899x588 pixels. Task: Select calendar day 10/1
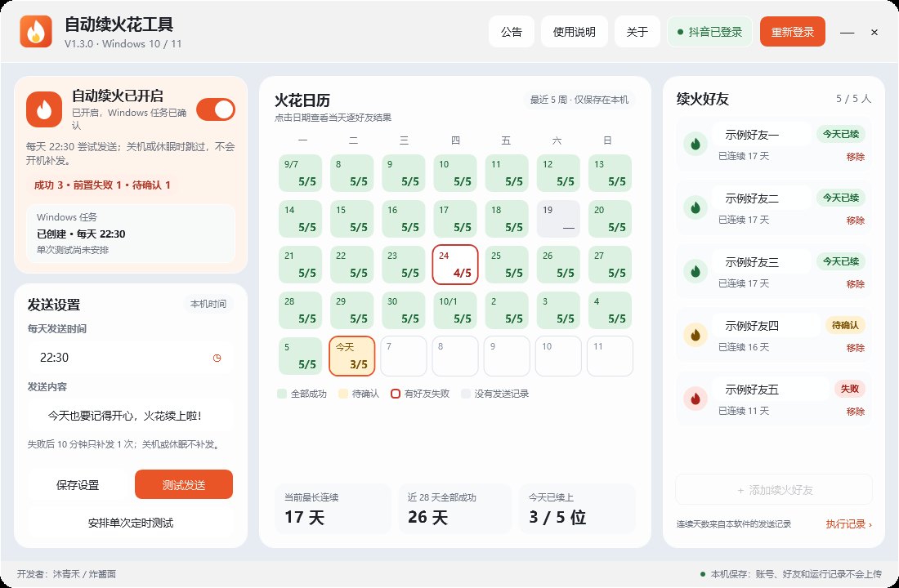(x=455, y=310)
